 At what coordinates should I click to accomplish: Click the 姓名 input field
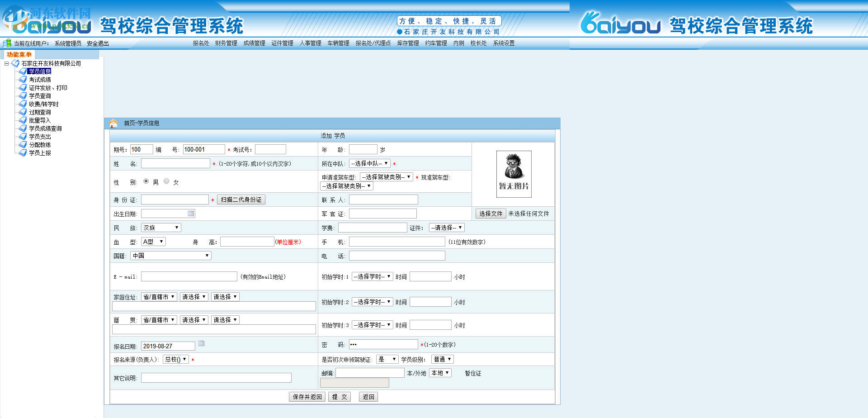(x=175, y=163)
